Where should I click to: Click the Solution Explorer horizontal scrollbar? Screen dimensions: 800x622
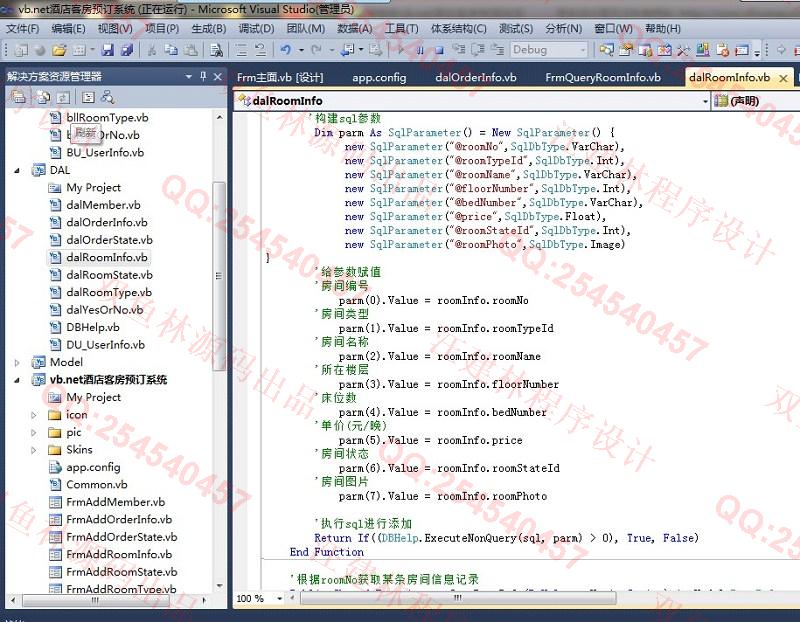[x=95, y=601]
